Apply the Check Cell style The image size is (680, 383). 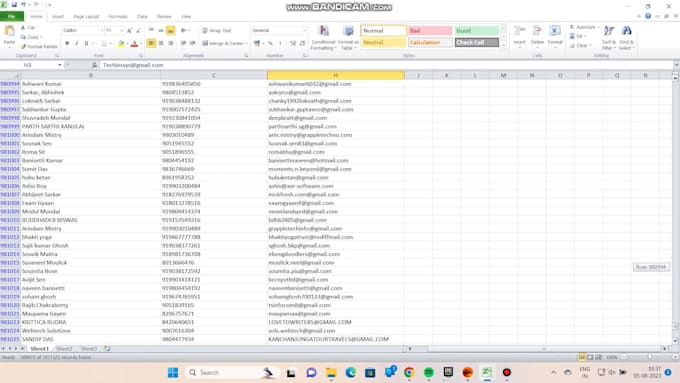click(476, 43)
